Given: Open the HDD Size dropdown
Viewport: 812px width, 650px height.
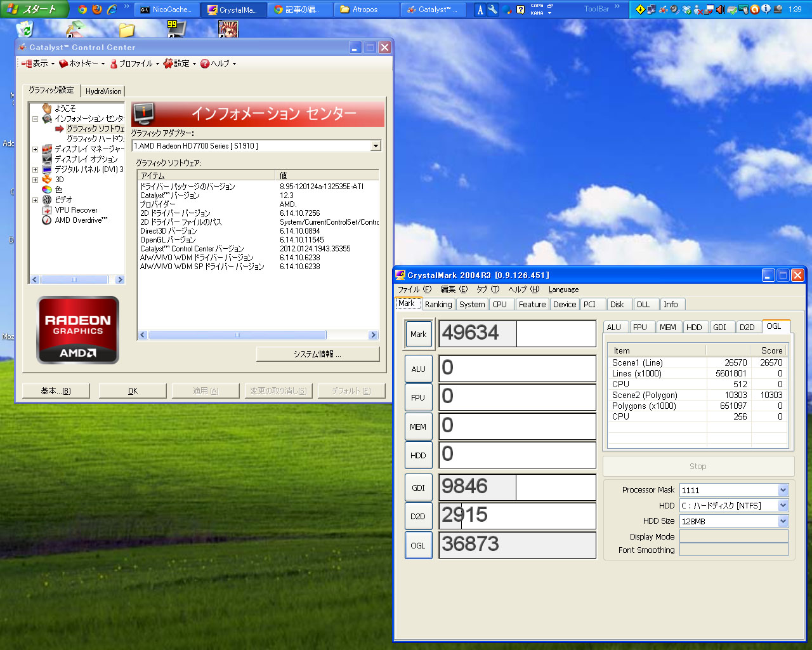Looking at the screenshot, I should 783,521.
